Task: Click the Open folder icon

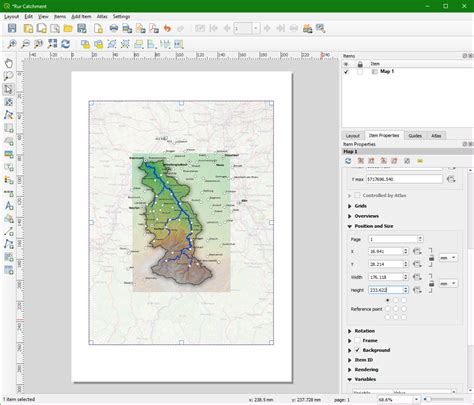Action: coord(68,29)
